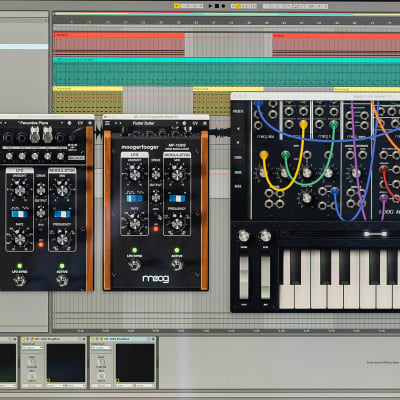Click the LFO Sync footswitch in the leftmost Moogerfooger window

[x=20, y=281]
